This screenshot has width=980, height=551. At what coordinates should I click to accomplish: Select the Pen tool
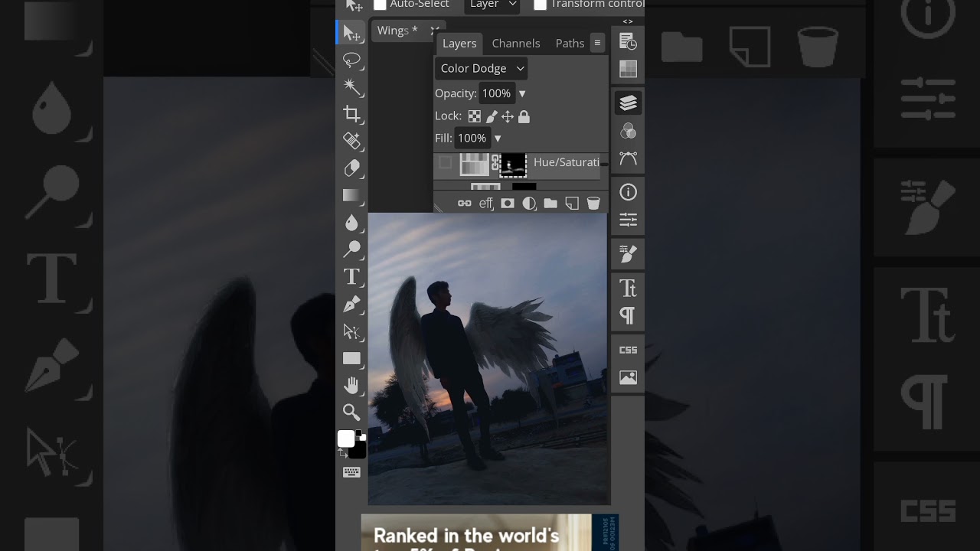point(352,304)
